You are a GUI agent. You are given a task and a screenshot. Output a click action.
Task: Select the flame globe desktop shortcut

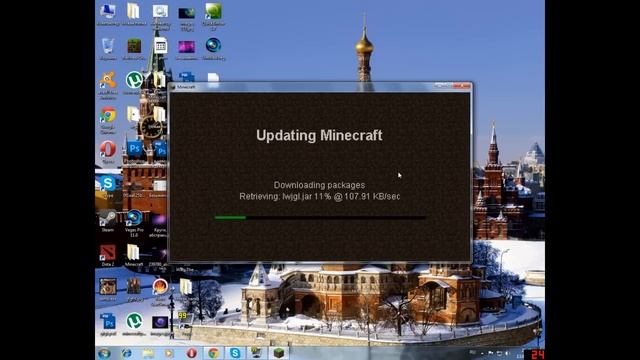coord(160,287)
